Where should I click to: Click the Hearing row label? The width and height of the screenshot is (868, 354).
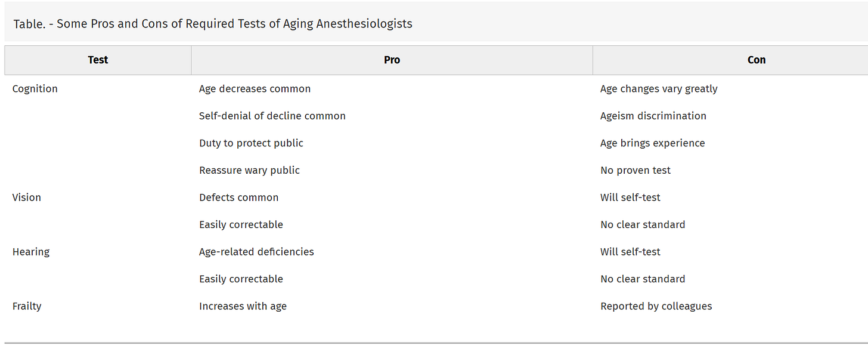(31, 252)
